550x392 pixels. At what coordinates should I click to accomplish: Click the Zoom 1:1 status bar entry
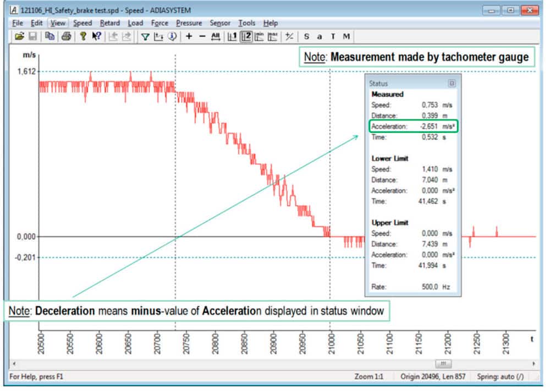click(369, 377)
